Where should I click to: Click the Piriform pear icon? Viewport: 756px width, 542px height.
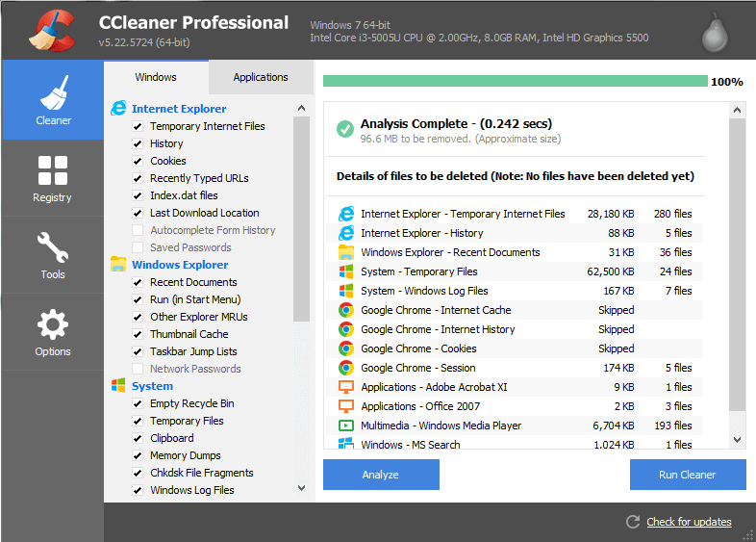715,33
